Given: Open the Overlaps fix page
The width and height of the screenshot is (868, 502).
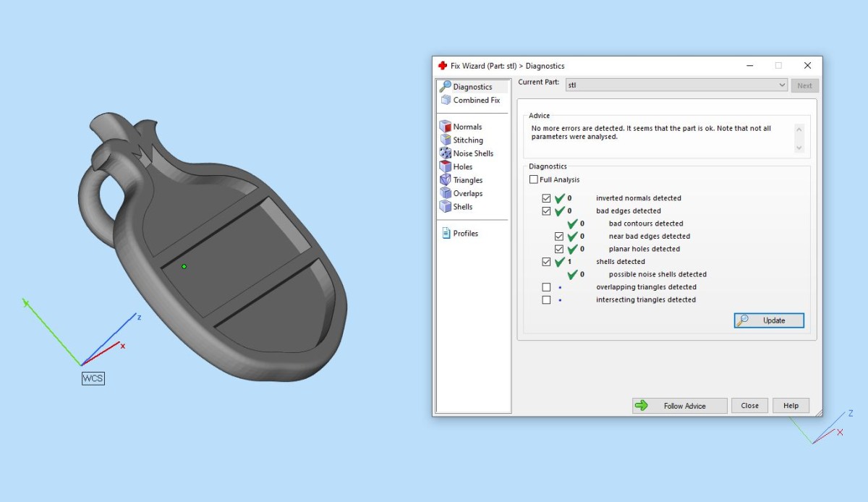Looking at the screenshot, I should pos(468,194).
